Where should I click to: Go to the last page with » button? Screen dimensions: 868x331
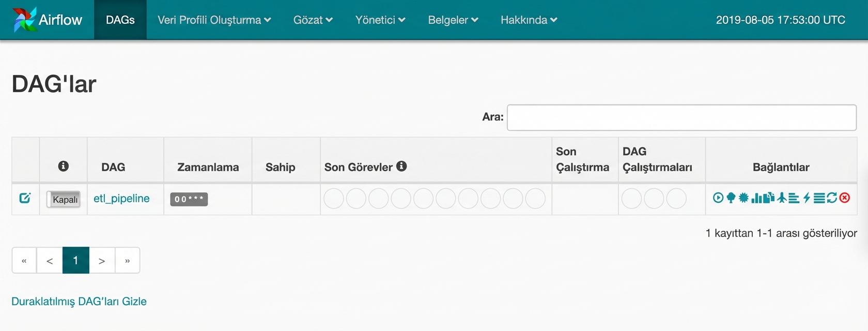[x=127, y=261]
